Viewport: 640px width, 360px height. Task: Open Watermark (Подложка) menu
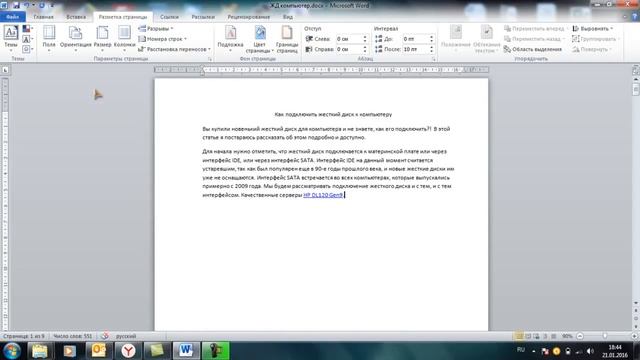(x=230, y=38)
